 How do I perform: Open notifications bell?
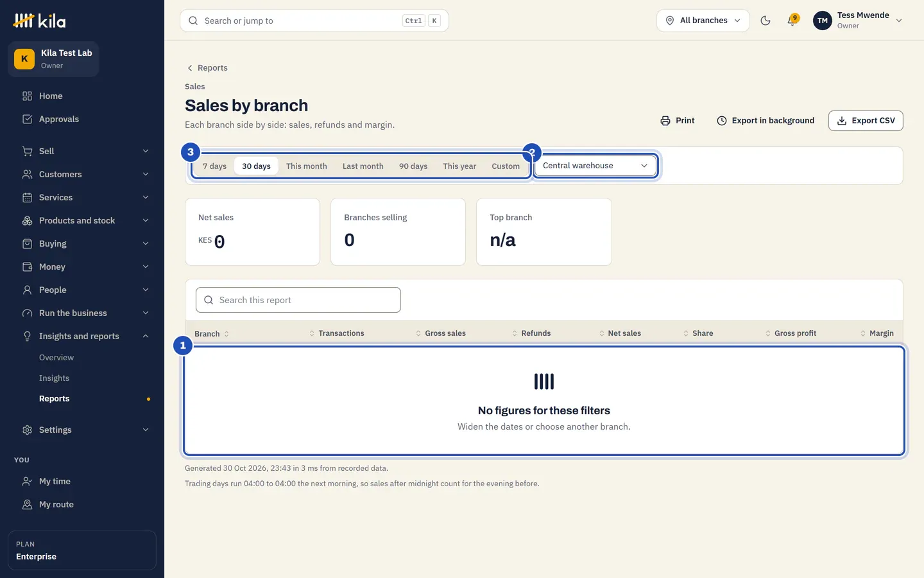point(792,21)
